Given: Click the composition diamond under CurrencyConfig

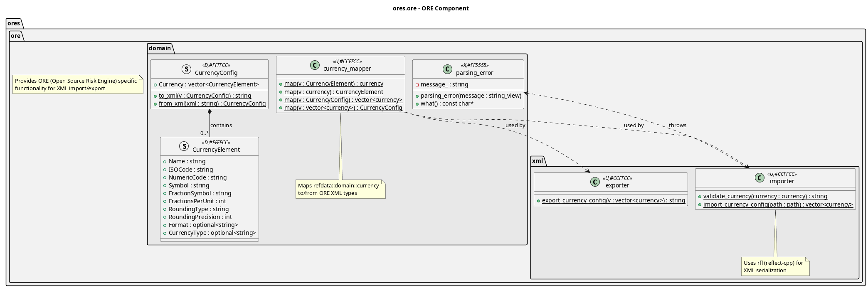Looking at the screenshot, I should [x=210, y=112].
